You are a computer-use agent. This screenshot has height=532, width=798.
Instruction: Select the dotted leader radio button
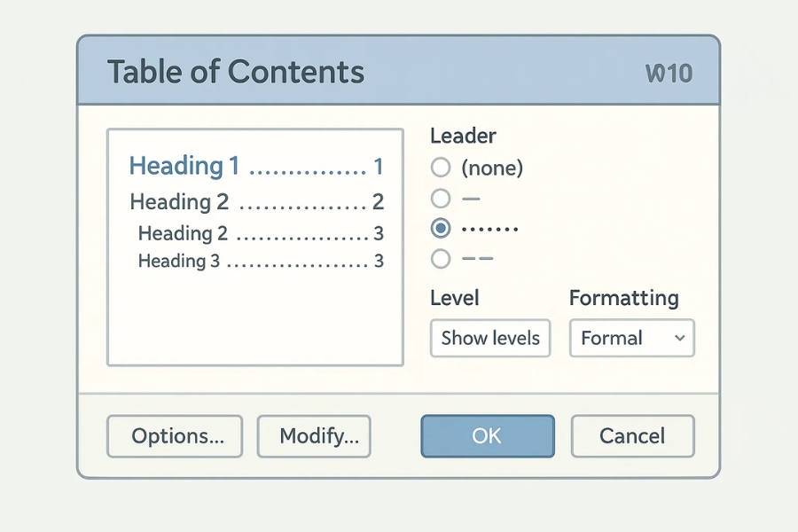point(441,229)
